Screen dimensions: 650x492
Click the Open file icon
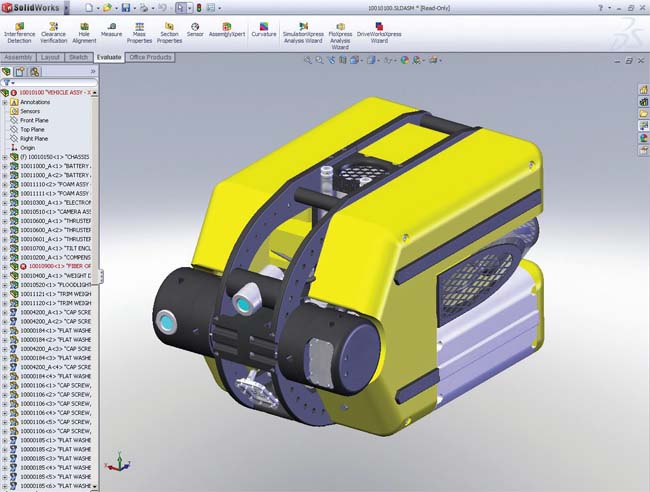click(107, 7)
